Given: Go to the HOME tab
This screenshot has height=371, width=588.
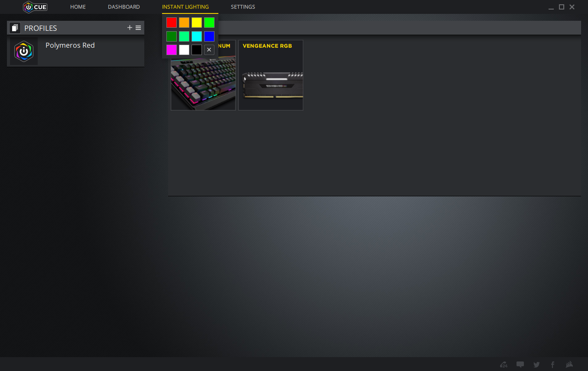Looking at the screenshot, I should coord(78,7).
